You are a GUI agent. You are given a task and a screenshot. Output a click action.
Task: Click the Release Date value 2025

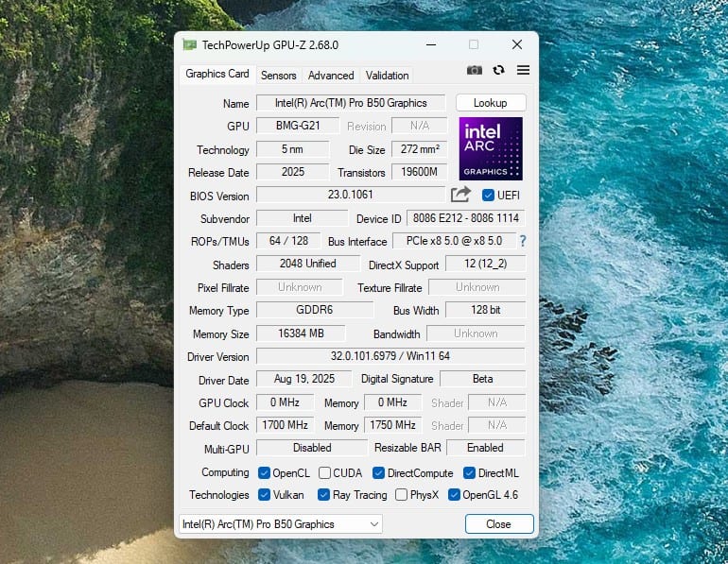tap(292, 172)
